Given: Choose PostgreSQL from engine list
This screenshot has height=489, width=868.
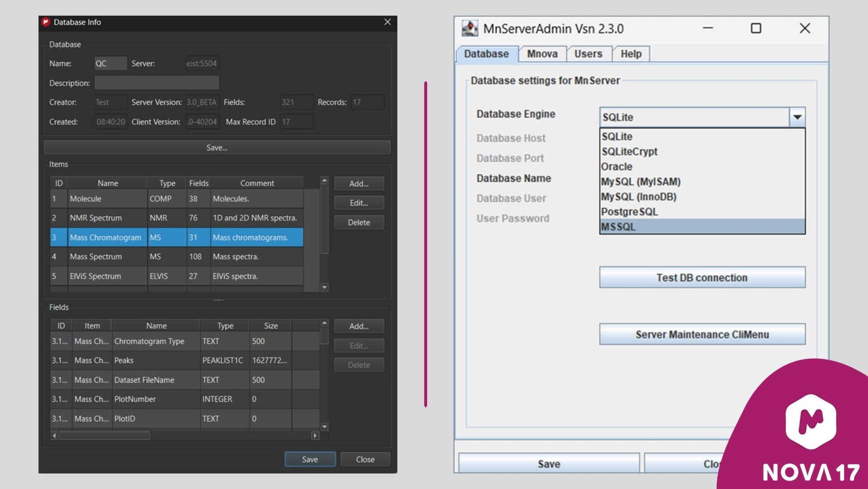Looking at the screenshot, I should pos(629,212).
